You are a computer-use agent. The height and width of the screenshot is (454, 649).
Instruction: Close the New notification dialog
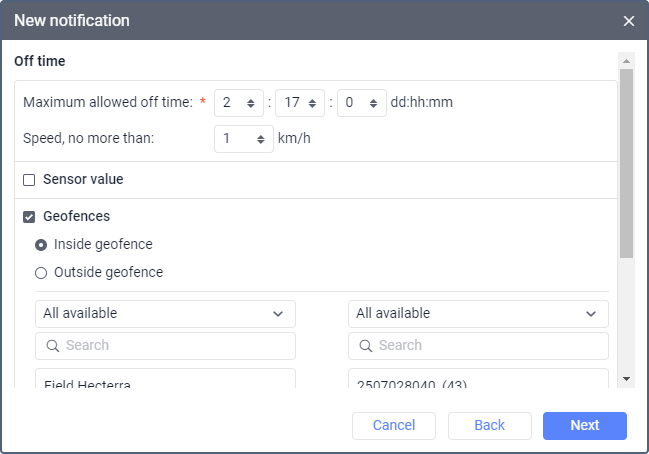(x=629, y=21)
